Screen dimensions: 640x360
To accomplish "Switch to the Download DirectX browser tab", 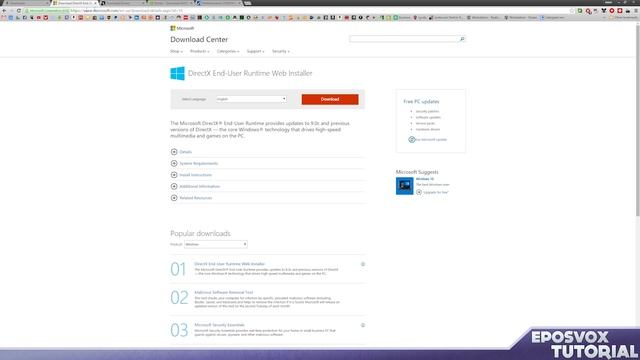I will (x=75, y=3).
